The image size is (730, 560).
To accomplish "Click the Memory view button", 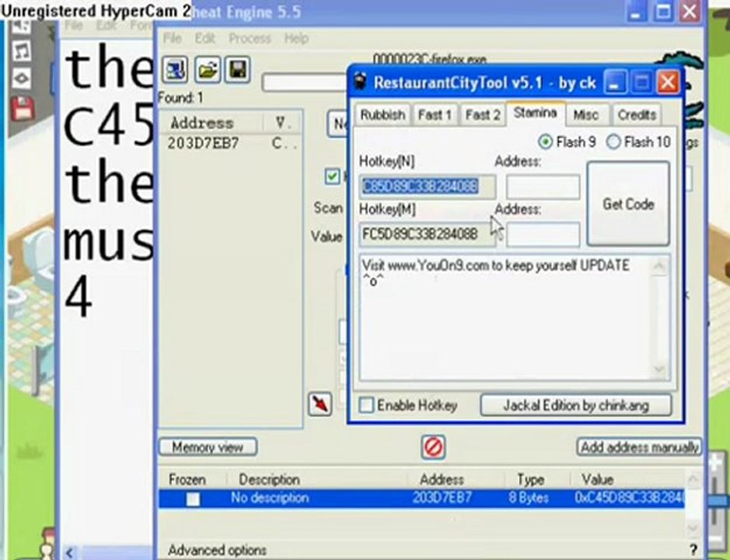I will (x=208, y=447).
